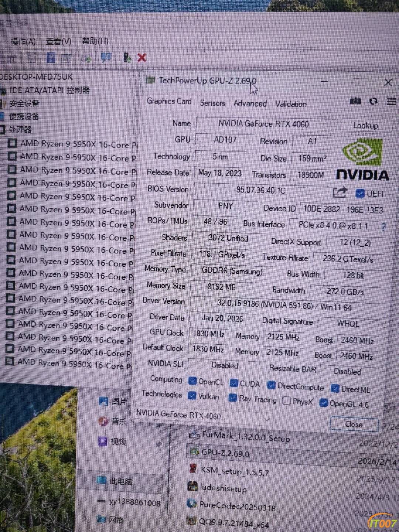Click the 视频 video icon in Explorer
399x532 pixels.
[102, 441]
